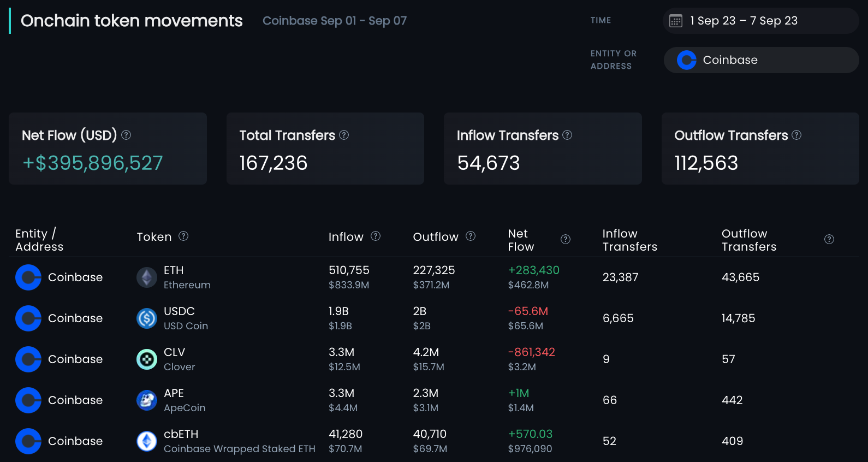Click the Ethereum token icon
Screen dimensions: 868x462
click(x=147, y=277)
